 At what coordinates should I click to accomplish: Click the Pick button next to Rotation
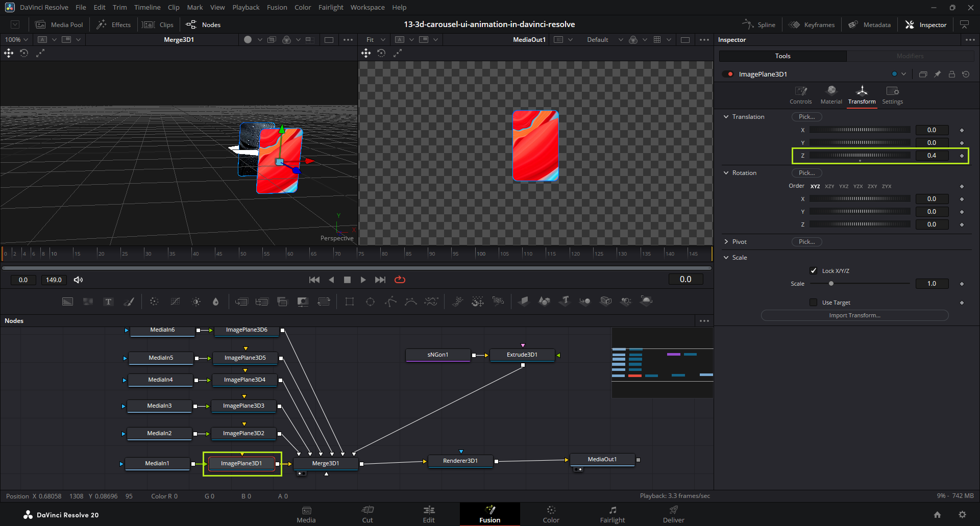click(806, 173)
